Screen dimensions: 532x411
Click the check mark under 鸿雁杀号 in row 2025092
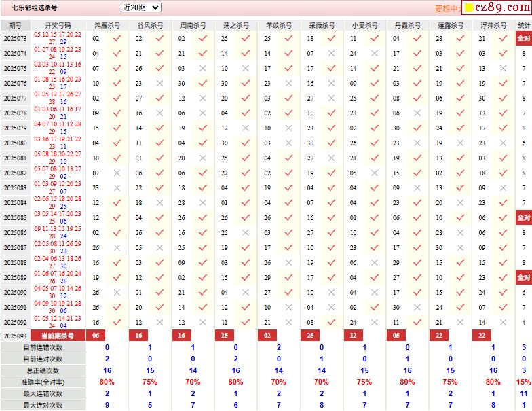(x=117, y=322)
